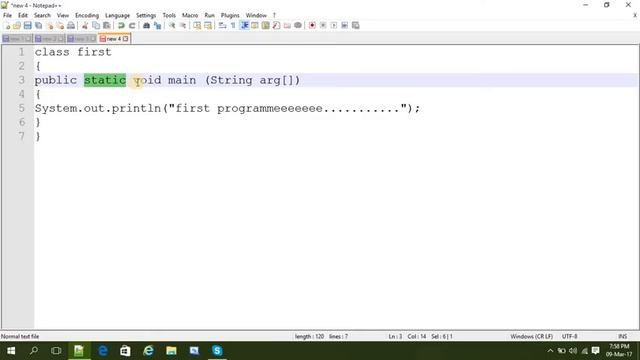Create a new document with toolbar New icon

(x=7, y=26)
